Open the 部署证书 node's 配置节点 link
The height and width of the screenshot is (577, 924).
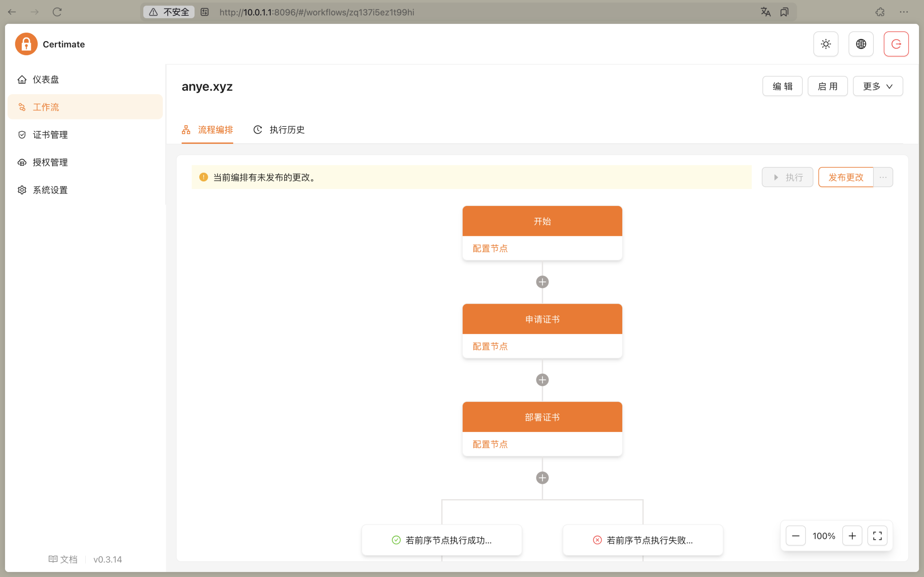click(490, 444)
